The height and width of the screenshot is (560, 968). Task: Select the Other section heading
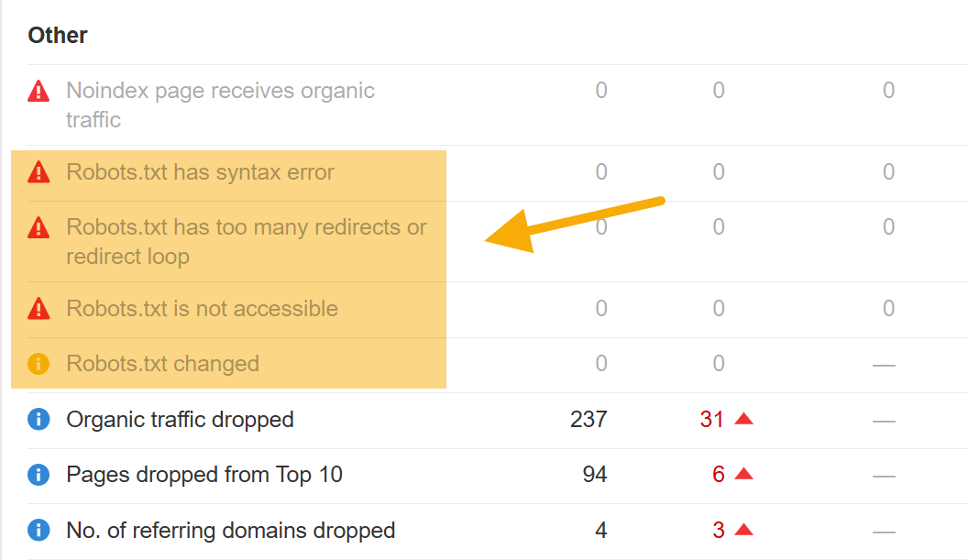tap(58, 35)
